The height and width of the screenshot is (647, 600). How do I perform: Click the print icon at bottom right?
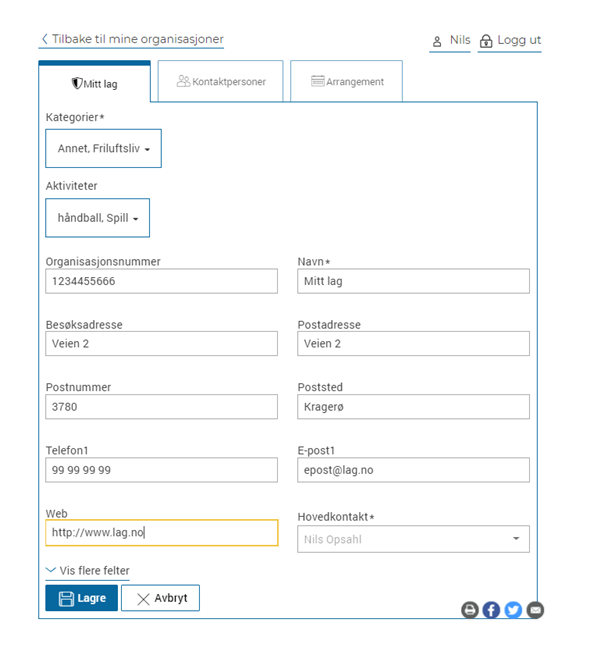click(x=470, y=610)
